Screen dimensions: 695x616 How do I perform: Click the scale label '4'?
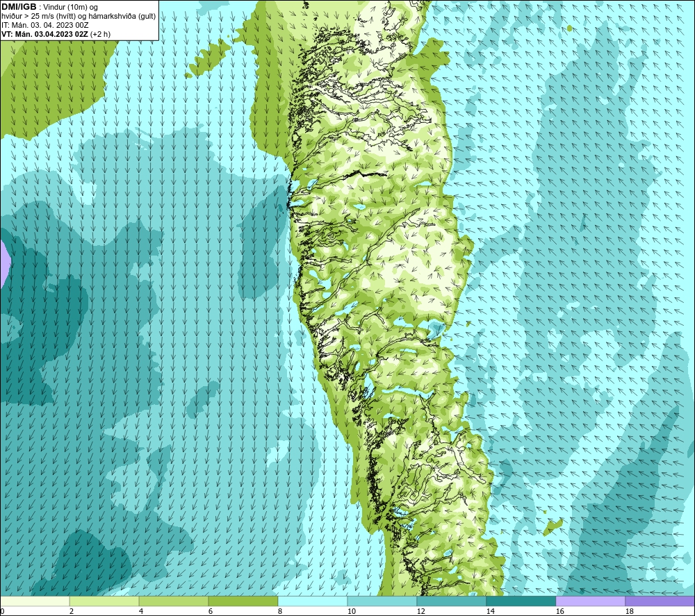(141, 612)
